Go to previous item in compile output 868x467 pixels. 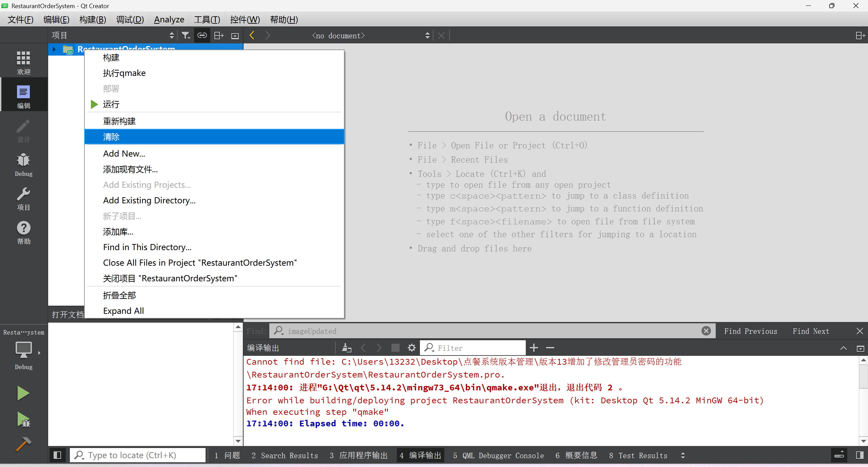[x=363, y=348]
